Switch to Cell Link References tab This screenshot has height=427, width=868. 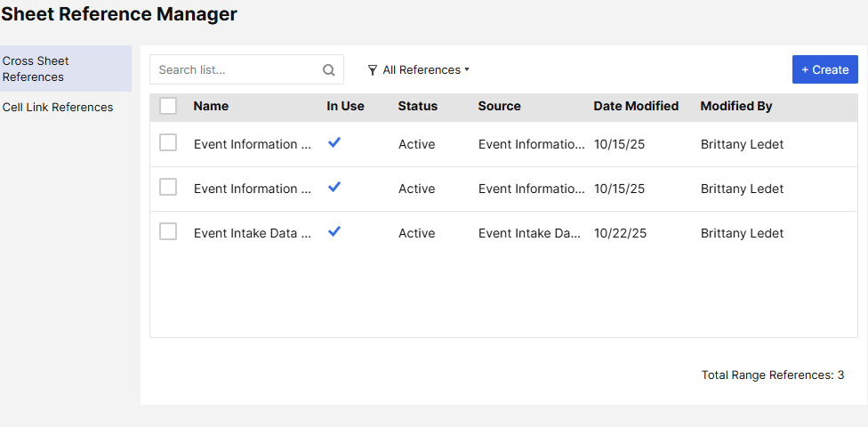(x=58, y=108)
